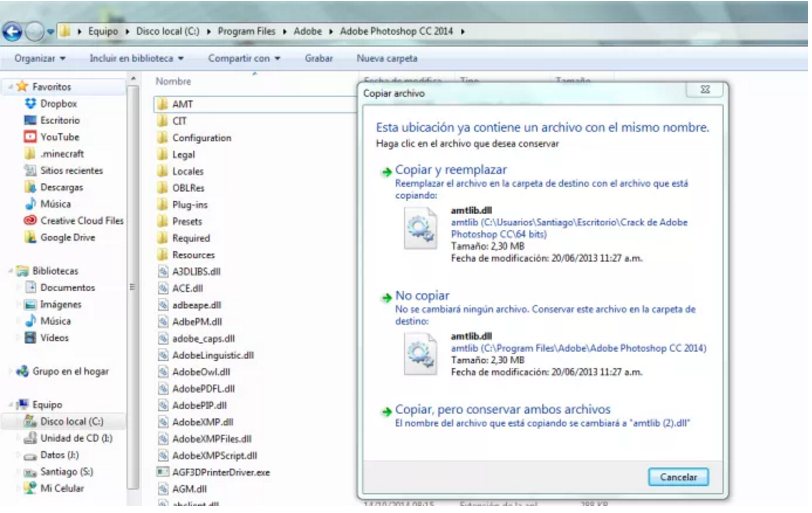Choose No copiar in the dialog
This screenshot has width=812, height=513.
(422, 295)
